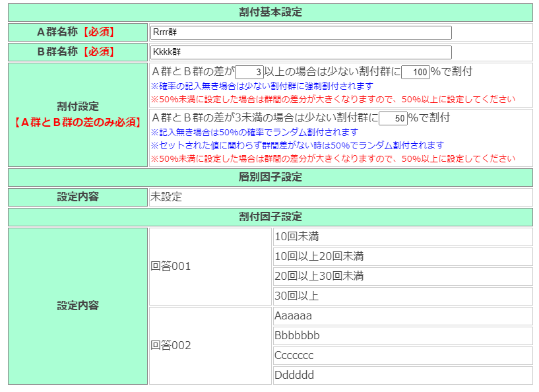The width and height of the screenshot is (539, 392).
Task: Select the Dddddd answer row
Action: pyautogui.click(x=402, y=376)
